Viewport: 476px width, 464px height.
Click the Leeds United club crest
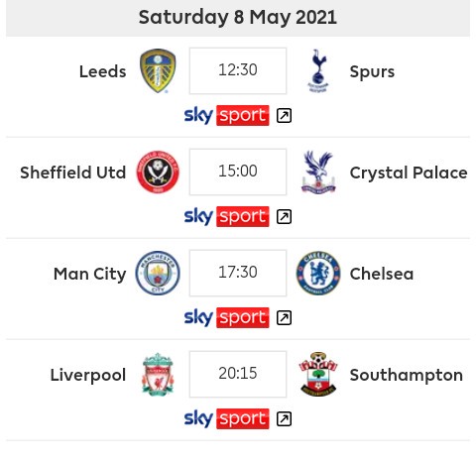(x=158, y=70)
